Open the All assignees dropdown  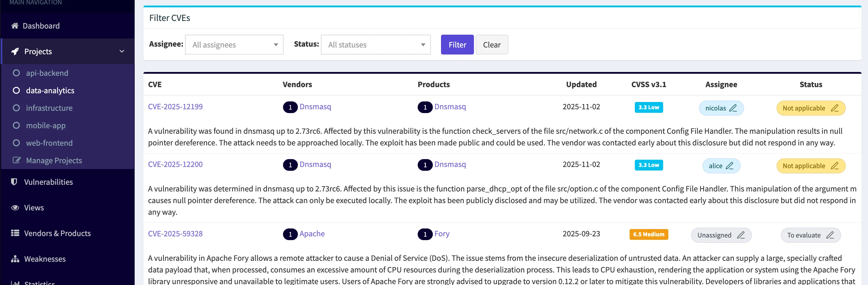coord(234,45)
